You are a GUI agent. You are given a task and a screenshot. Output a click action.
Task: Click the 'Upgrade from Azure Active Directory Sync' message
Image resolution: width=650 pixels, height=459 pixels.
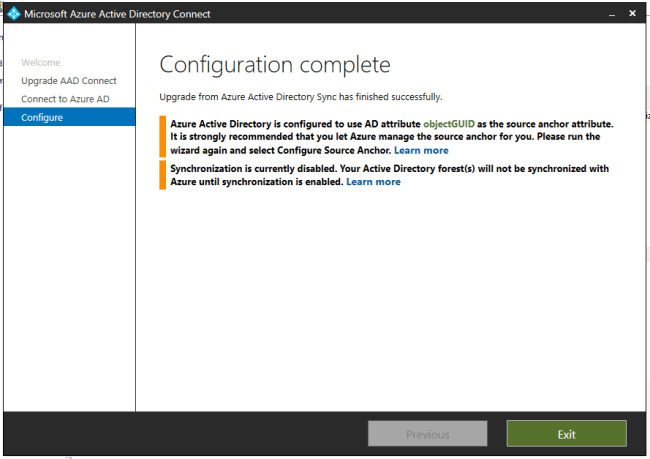(x=301, y=97)
